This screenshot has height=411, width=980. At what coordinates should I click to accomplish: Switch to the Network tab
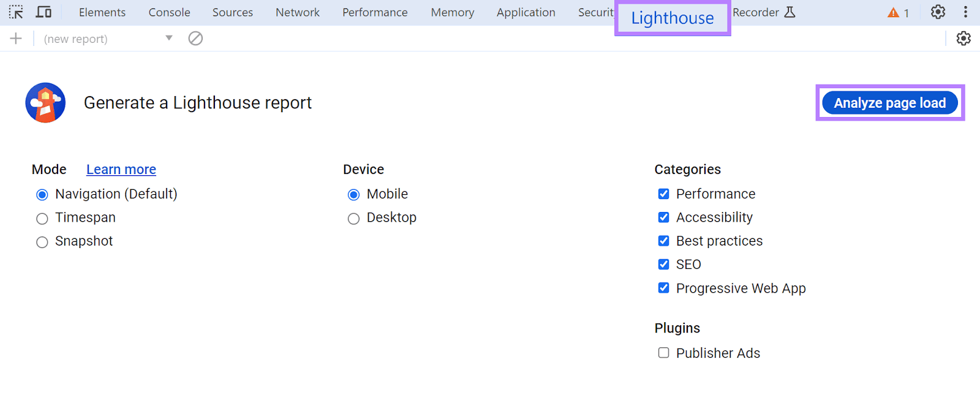(297, 12)
